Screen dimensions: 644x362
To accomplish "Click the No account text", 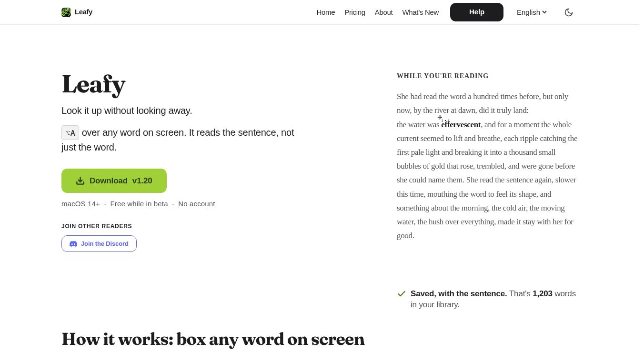I will coord(197,204).
